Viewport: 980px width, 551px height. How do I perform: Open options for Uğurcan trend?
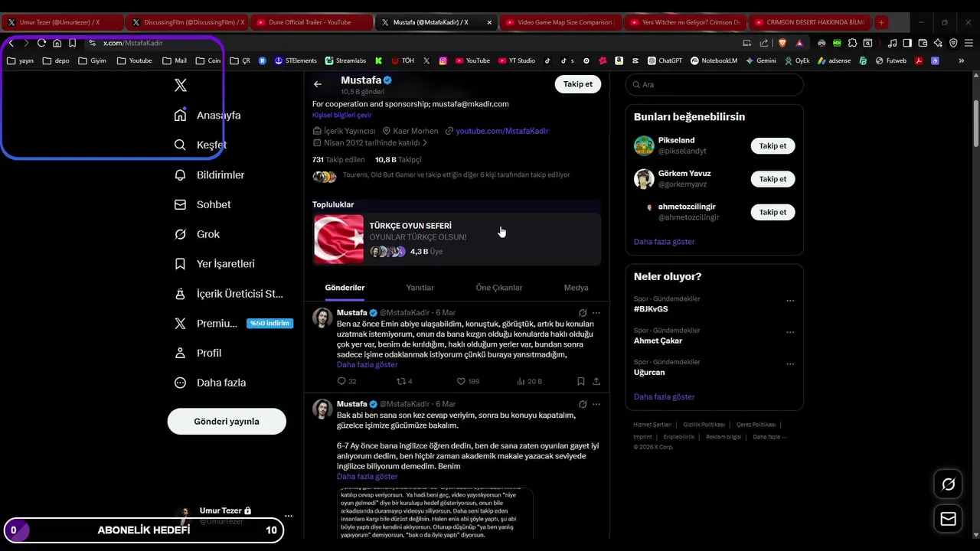tap(790, 364)
